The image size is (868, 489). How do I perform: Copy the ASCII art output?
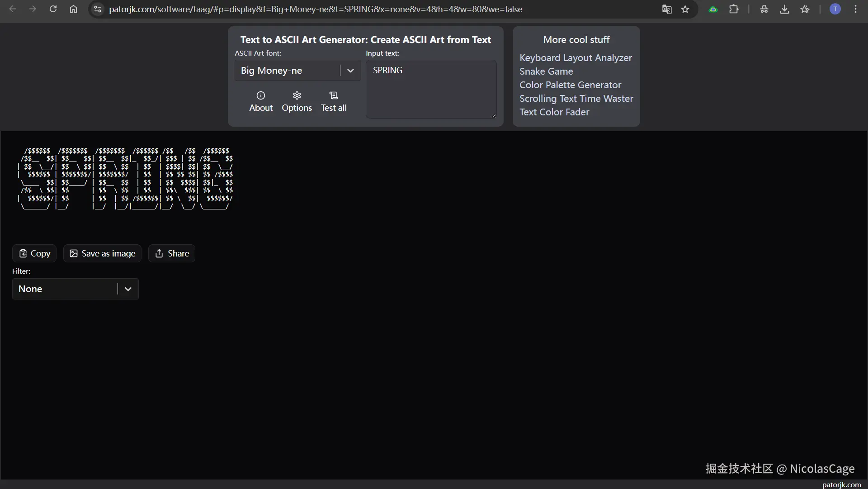[34, 253]
